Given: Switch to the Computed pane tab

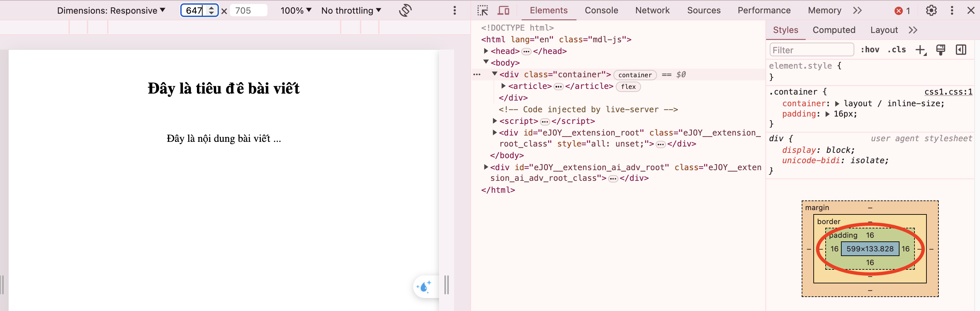Looking at the screenshot, I should coord(834,30).
